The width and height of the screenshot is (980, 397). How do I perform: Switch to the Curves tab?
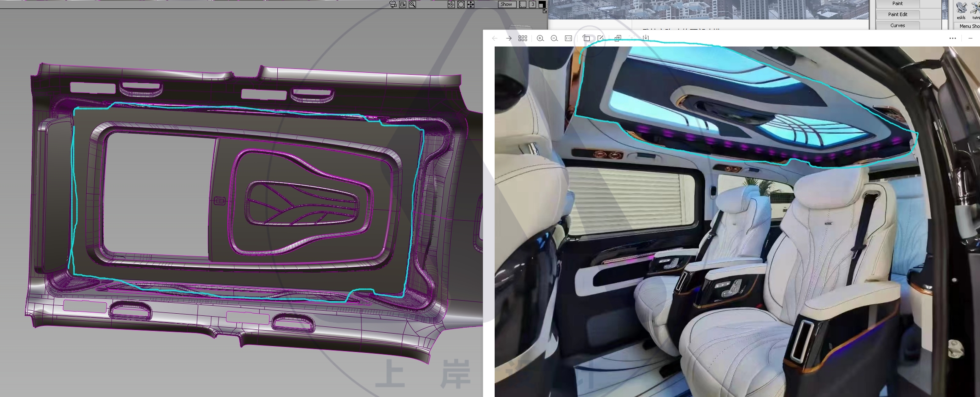coord(897,25)
